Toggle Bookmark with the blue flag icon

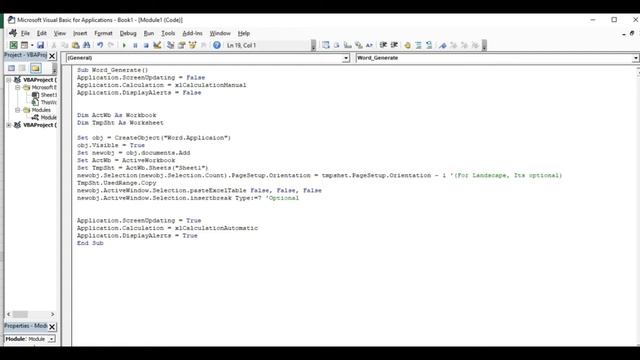442,45
